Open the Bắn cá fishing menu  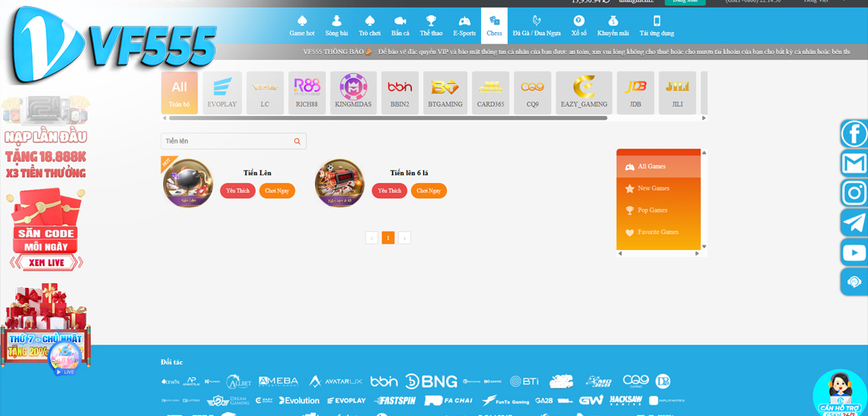tap(400, 26)
